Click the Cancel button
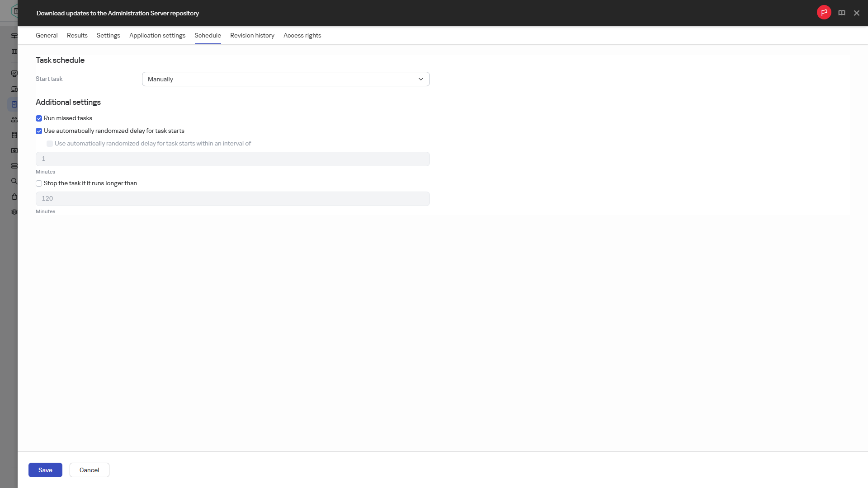This screenshot has height=488, width=868. [90, 470]
